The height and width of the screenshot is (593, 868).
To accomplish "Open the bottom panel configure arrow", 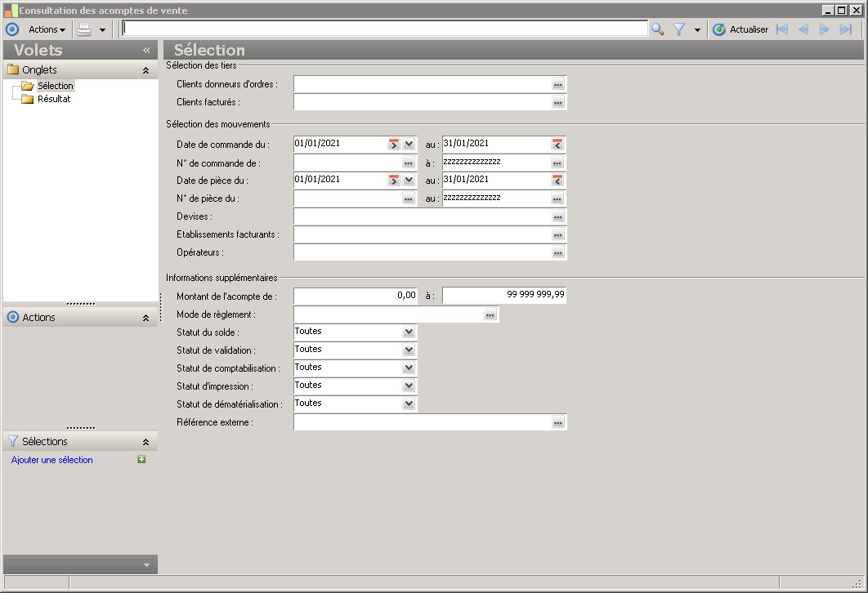I will click(146, 564).
